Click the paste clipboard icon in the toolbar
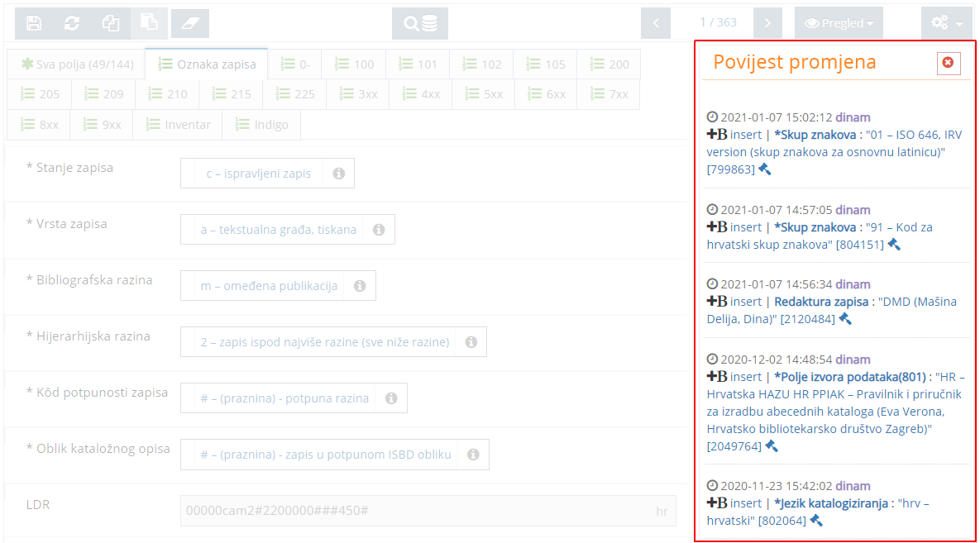Image resolution: width=980 pixels, height=543 pixels. coord(150,22)
